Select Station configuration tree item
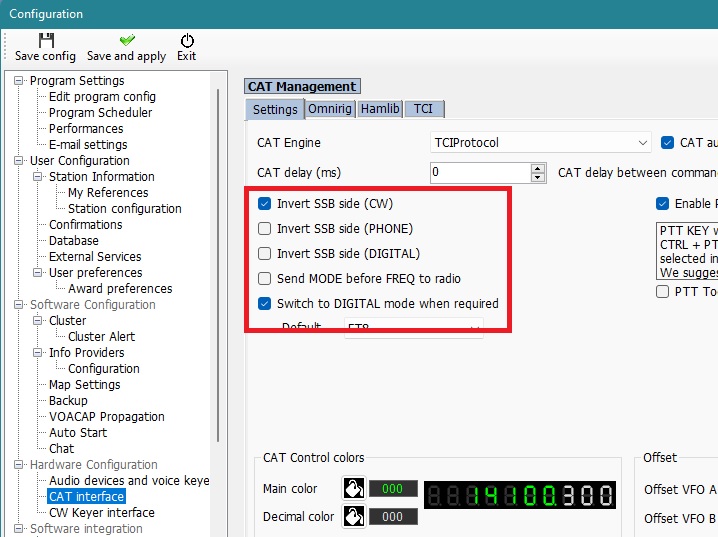The height and width of the screenshot is (537, 718). coord(125,209)
